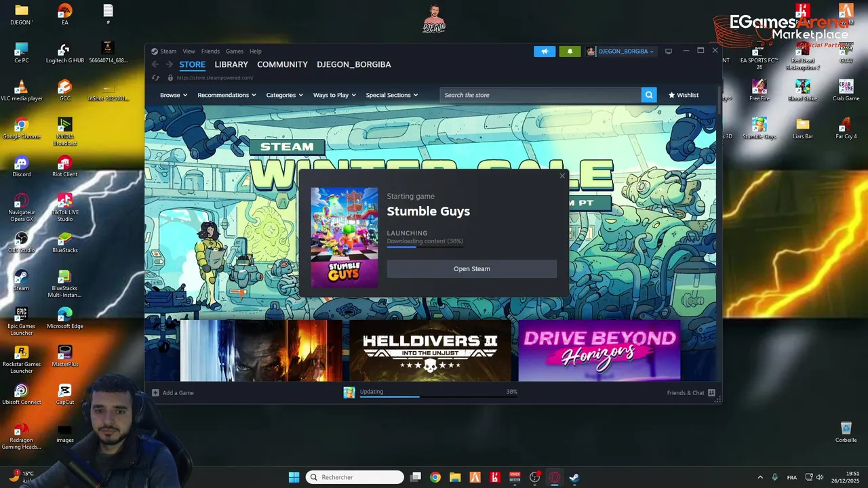
Task: Open NVIDIA Broadcast desktop shortcut
Action: (65, 131)
